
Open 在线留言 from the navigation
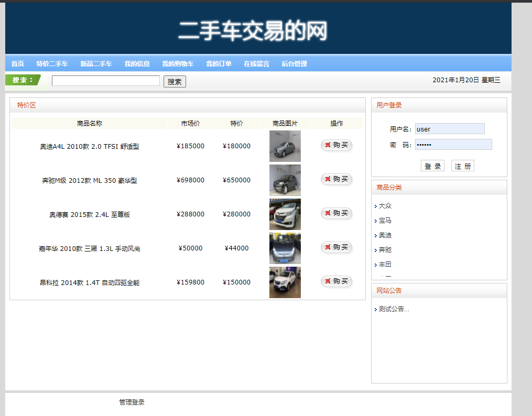[x=256, y=63]
